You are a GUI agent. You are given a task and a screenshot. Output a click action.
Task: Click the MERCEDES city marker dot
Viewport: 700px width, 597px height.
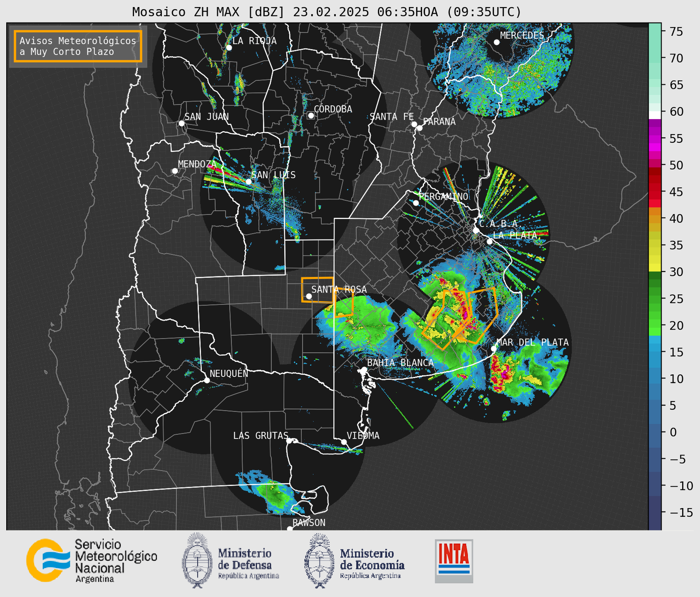click(x=497, y=42)
